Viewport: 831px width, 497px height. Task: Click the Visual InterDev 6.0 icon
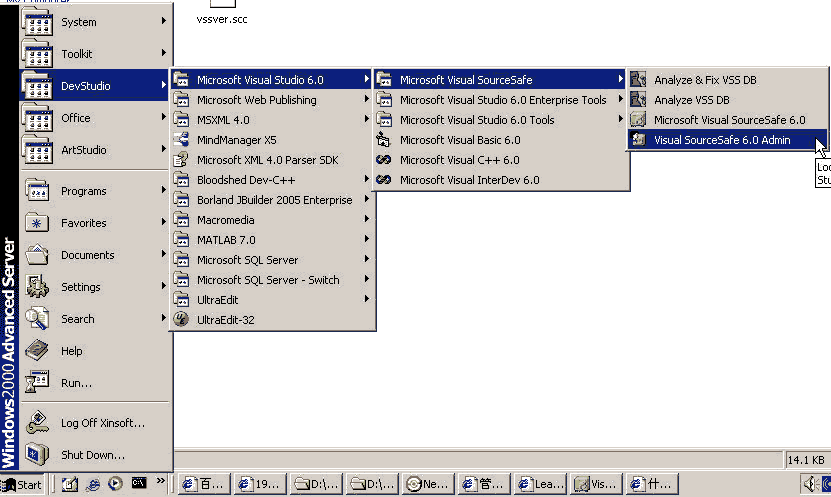(x=383, y=180)
